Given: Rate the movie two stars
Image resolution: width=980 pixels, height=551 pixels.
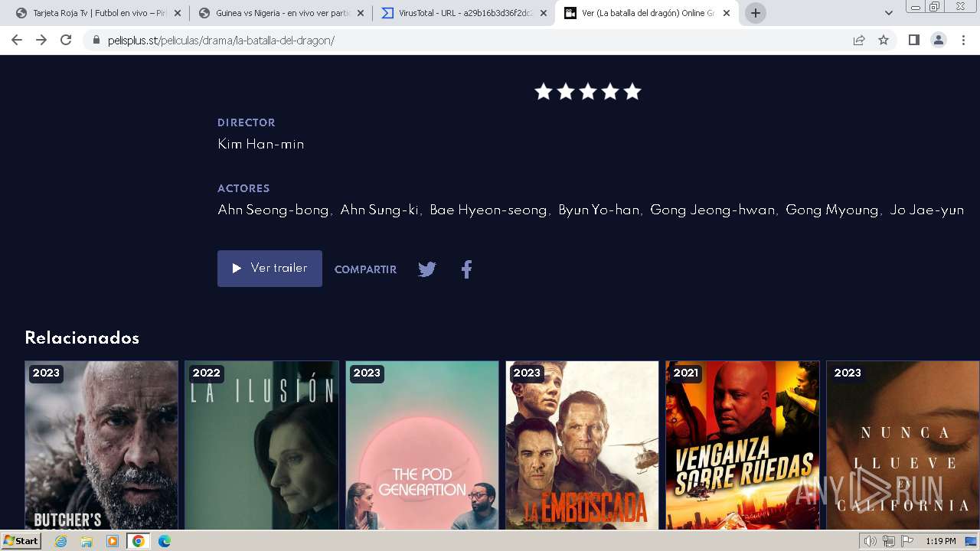Looking at the screenshot, I should click(x=566, y=92).
